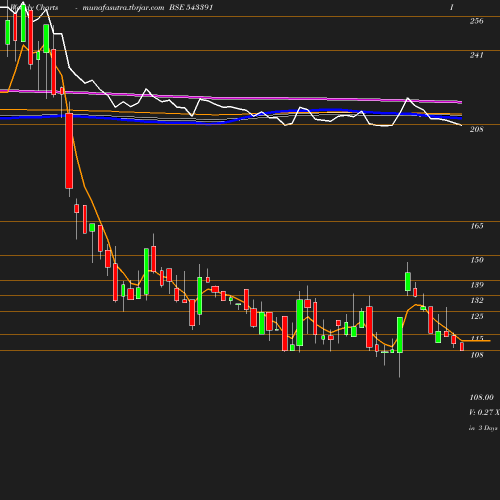Click the munafasutra.tbrjar.com title text
This screenshot has width=500, height=500.
tap(123, 8)
